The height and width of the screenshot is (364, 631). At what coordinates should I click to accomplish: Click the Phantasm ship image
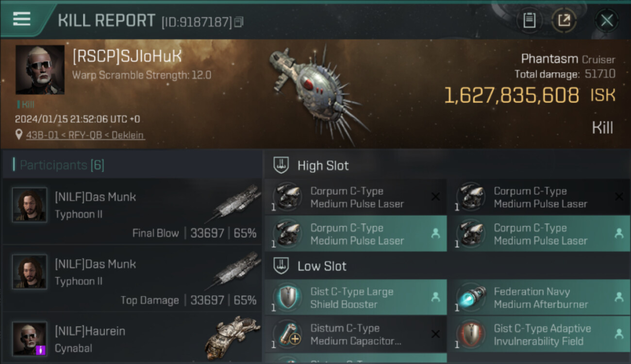pos(318,92)
